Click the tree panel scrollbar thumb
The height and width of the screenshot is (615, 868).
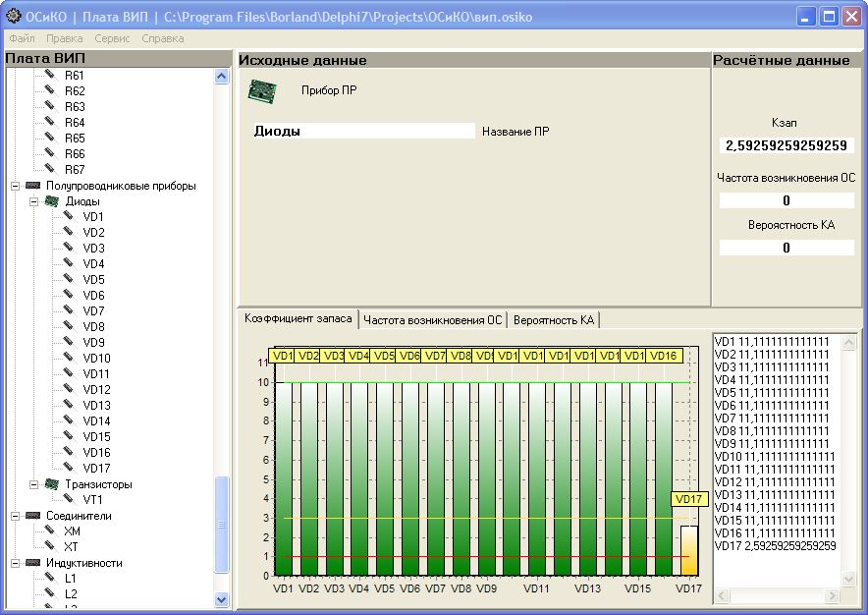(x=222, y=525)
